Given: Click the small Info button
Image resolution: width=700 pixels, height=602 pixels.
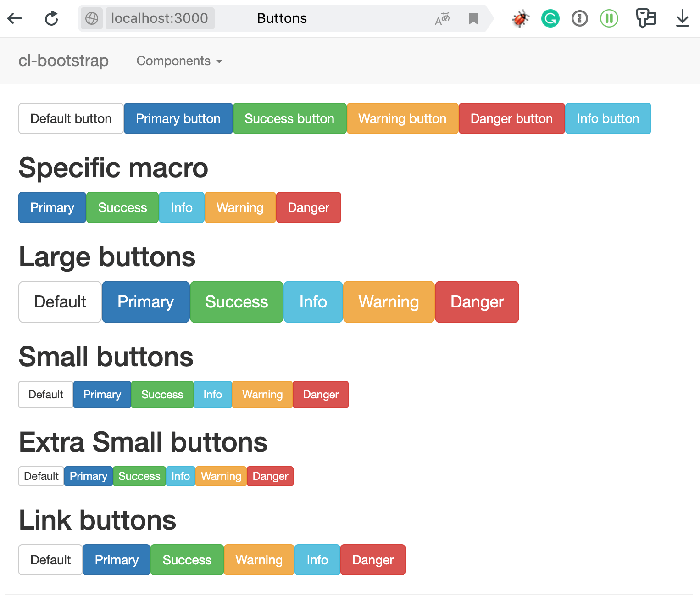Looking at the screenshot, I should [x=212, y=394].
